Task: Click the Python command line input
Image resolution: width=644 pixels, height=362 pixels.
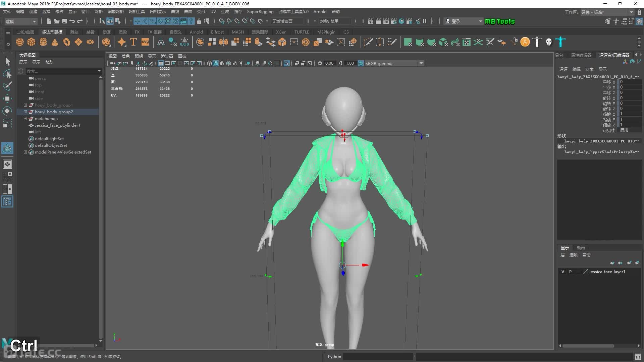Action: pyautogui.click(x=377, y=357)
